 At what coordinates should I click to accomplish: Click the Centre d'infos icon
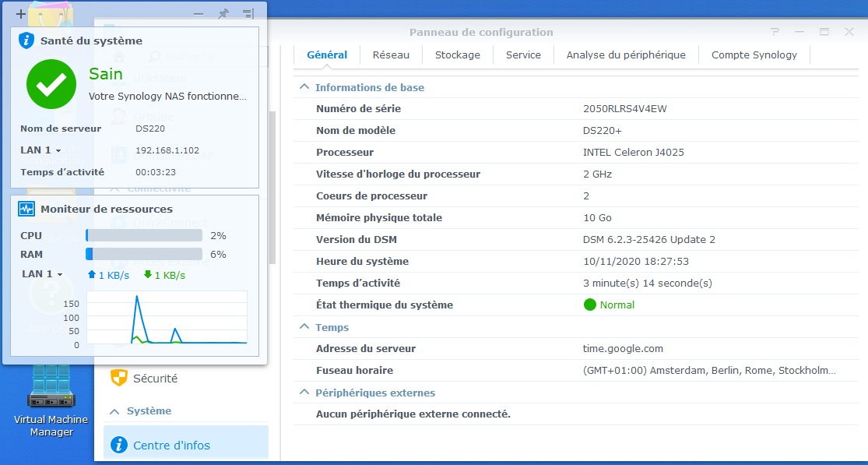point(118,445)
